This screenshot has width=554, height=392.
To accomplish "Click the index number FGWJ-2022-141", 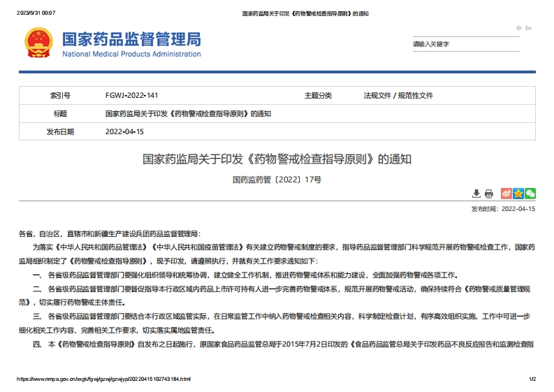I will click(x=131, y=96).
